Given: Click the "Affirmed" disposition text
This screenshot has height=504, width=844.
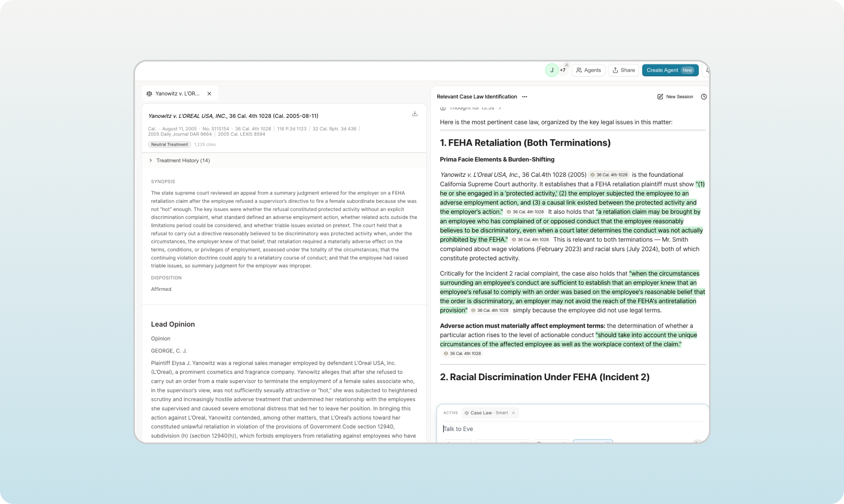Looking at the screenshot, I should pos(161,289).
